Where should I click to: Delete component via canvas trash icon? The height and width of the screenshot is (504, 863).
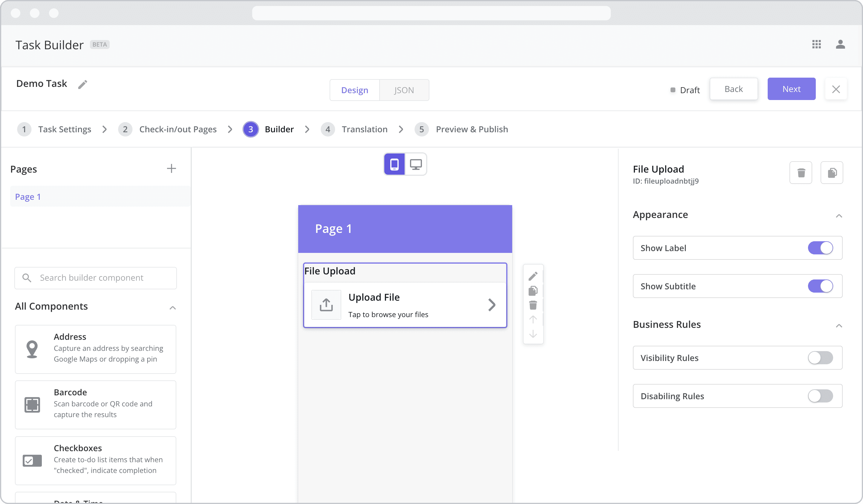533,305
